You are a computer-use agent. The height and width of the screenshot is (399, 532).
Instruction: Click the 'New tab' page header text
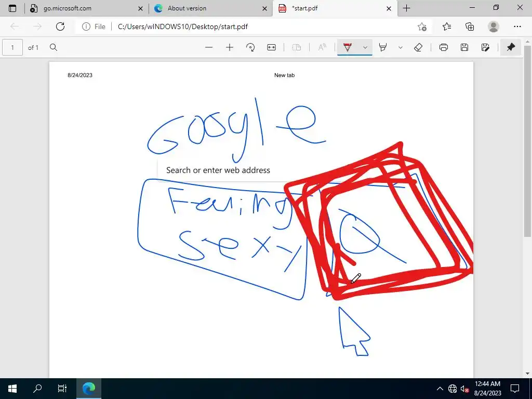pos(284,75)
